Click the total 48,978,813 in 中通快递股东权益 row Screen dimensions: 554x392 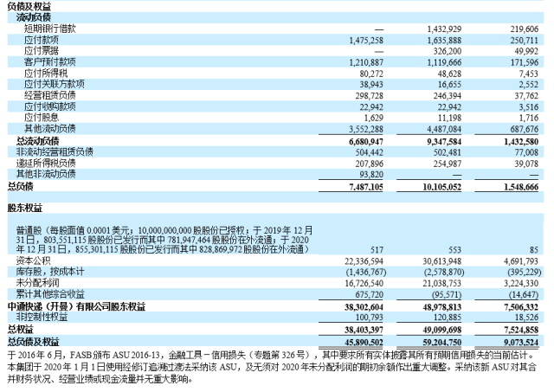442,307
